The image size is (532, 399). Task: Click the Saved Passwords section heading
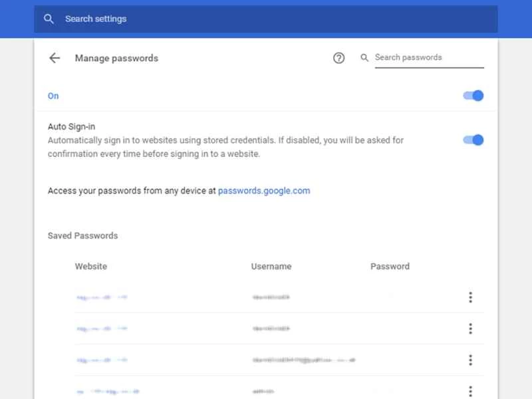point(82,235)
